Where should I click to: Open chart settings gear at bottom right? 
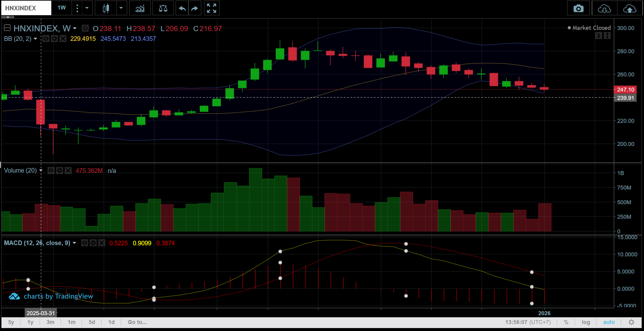click(631, 322)
